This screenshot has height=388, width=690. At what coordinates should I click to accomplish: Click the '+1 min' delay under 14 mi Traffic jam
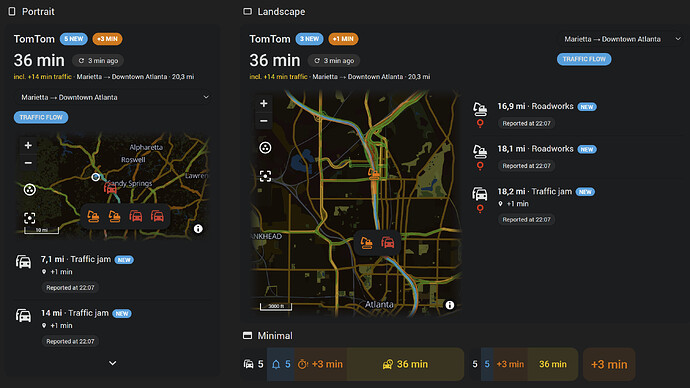tap(61, 326)
